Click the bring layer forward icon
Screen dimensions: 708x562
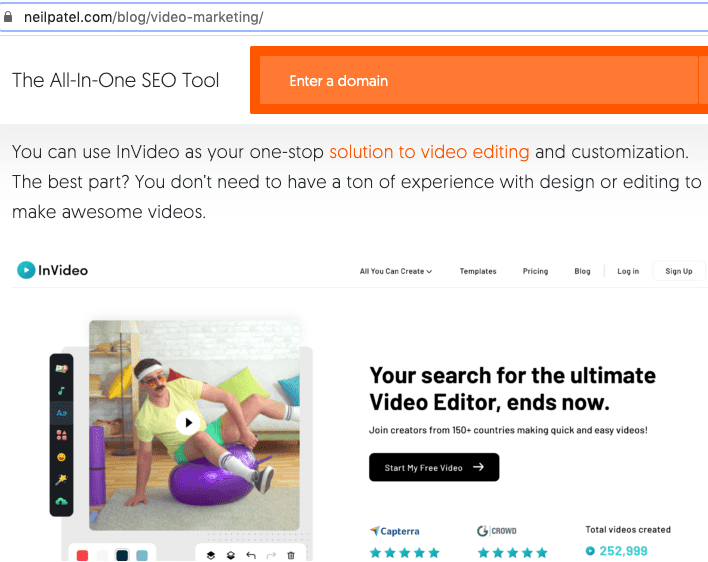pyautogui.click(x=210, y=555)
